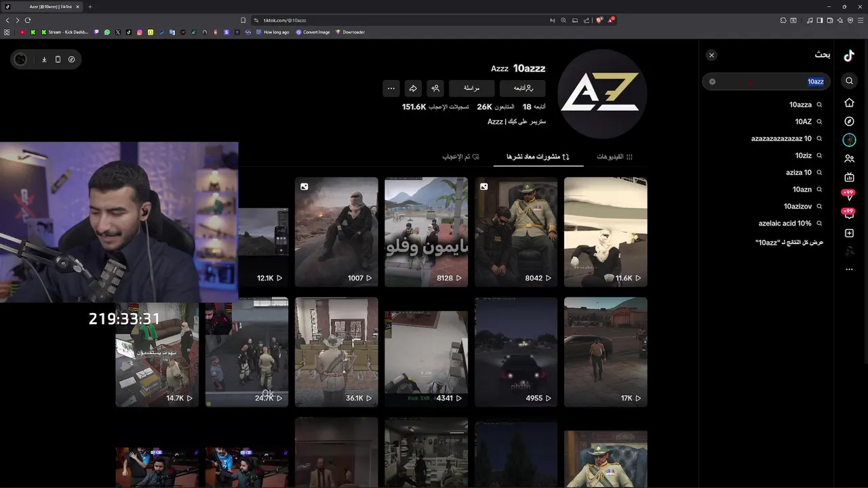Image resolution: width=868 pixels, height=488 pixels.
Task: Open the video thumbnail with 24.7K views
Action: point(247,353)
